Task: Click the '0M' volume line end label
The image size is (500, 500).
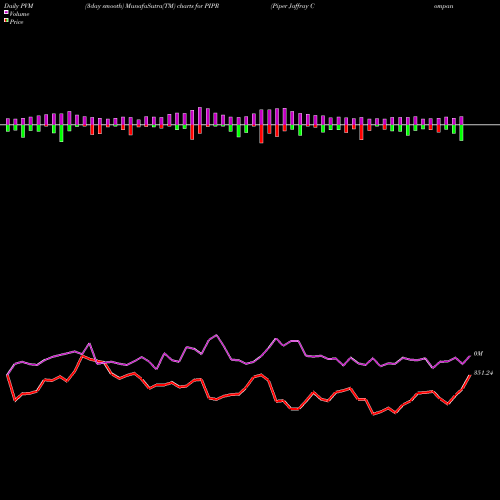Action: click(478, 354)
